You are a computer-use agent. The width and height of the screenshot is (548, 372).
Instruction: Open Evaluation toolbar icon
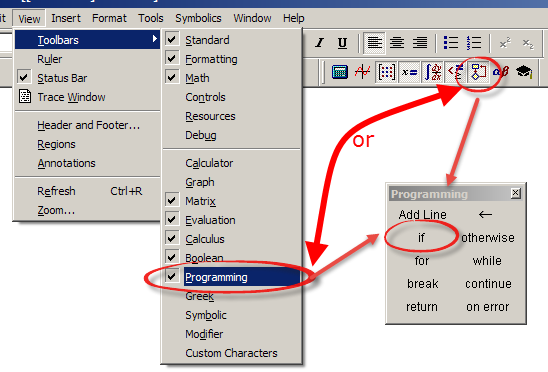[409, 72]
